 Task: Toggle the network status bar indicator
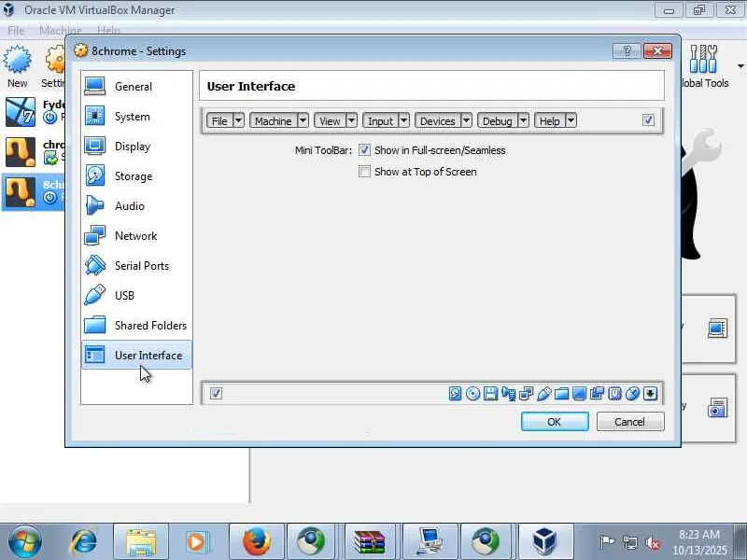point(526,393)
